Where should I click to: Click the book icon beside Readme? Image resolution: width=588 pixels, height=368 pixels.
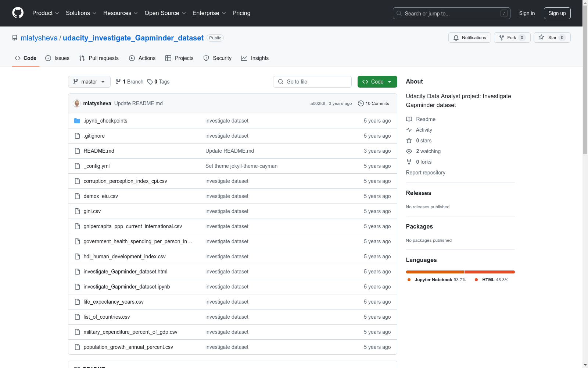click(x=409, y=119)
